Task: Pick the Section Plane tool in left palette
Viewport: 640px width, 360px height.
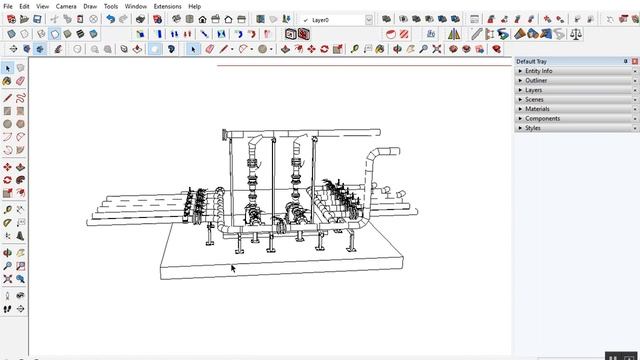Action: (x=20, y=309)
